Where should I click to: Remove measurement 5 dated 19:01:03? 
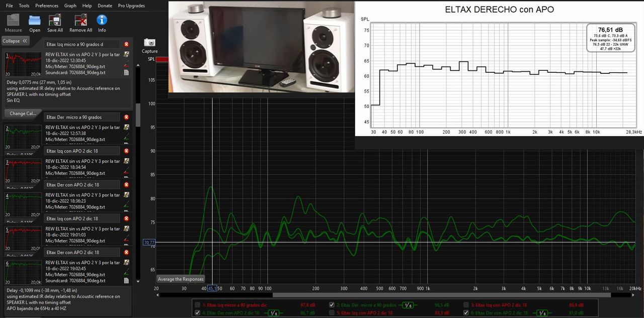127,219
